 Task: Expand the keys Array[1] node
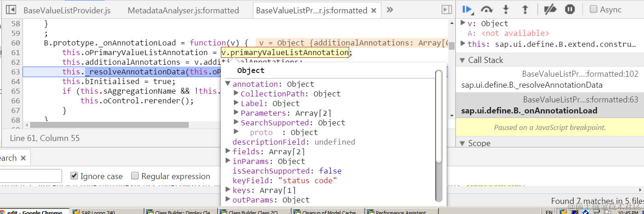[228, 190]
